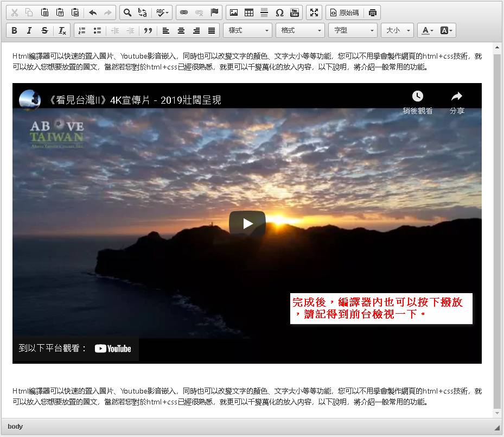Click the Find magnifier icon
The width and height of the screenshot is (504, 437).
(x=127, y=12)
